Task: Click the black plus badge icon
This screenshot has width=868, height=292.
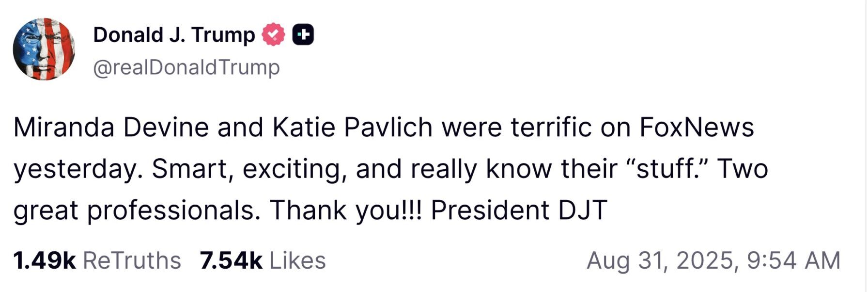Action: pyautogui.click(x=303, y=35)
